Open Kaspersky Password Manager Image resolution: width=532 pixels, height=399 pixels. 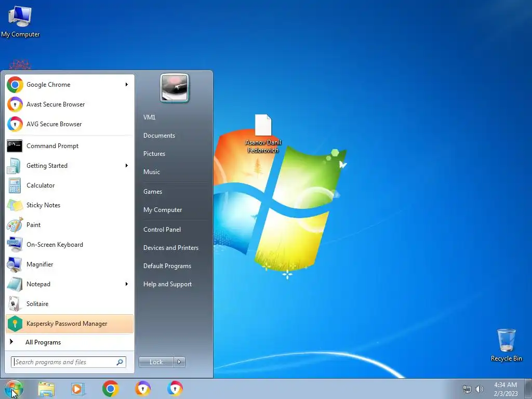click(69, 324)
